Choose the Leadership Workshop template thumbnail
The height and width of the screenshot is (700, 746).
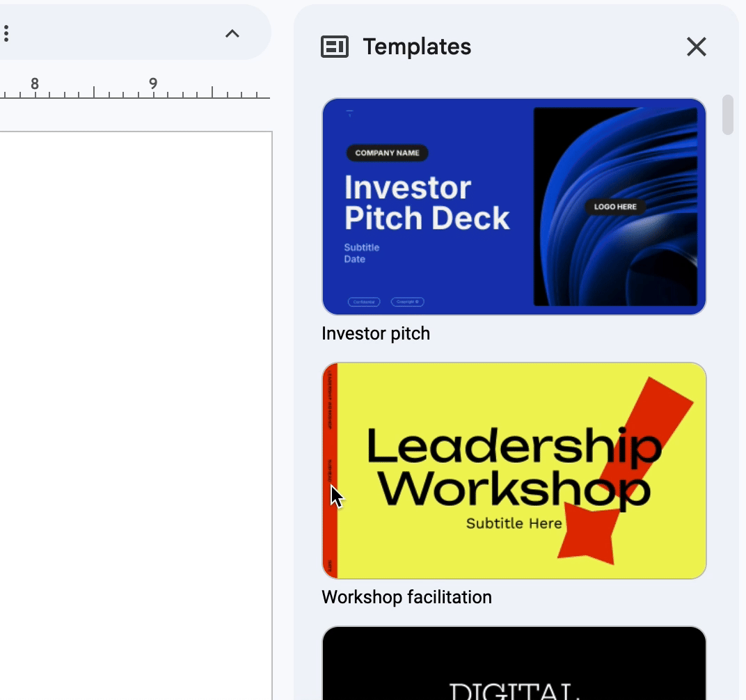point(514,470)
